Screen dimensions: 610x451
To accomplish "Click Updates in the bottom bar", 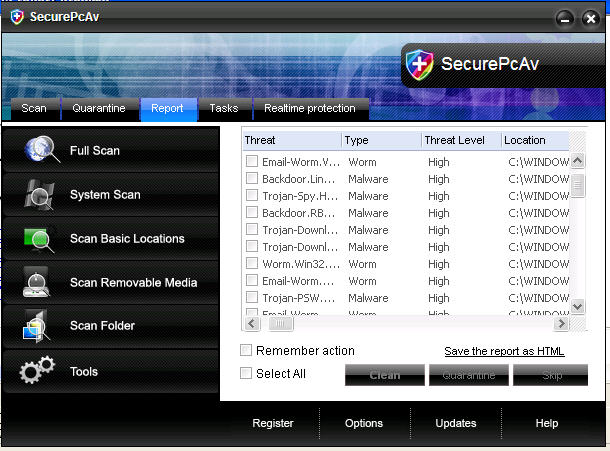I will [x=456, y=423].
